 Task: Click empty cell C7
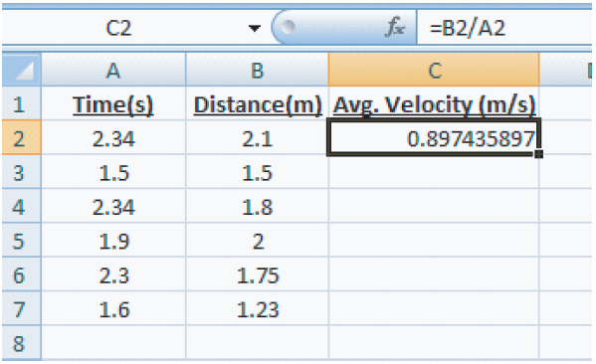tap(434, 309)
